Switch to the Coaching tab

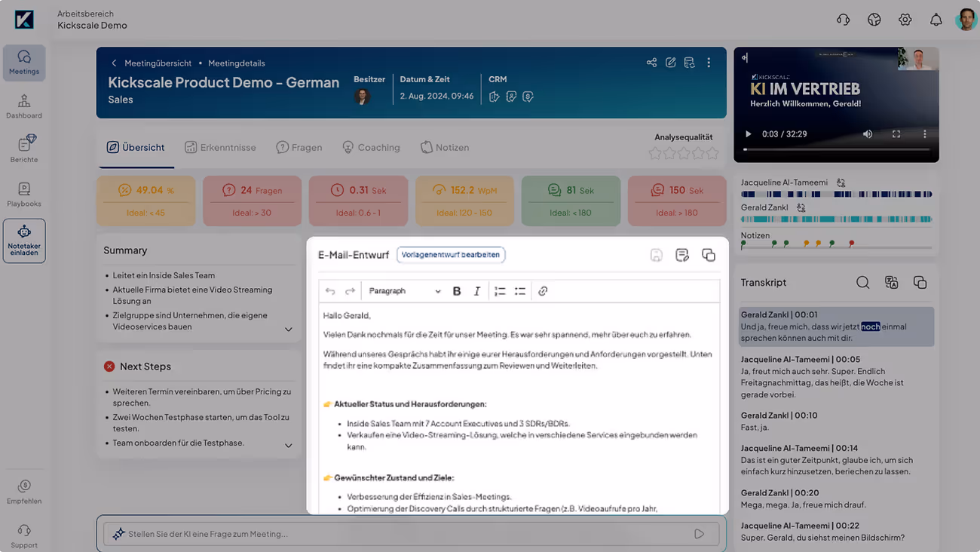point(371,147)
